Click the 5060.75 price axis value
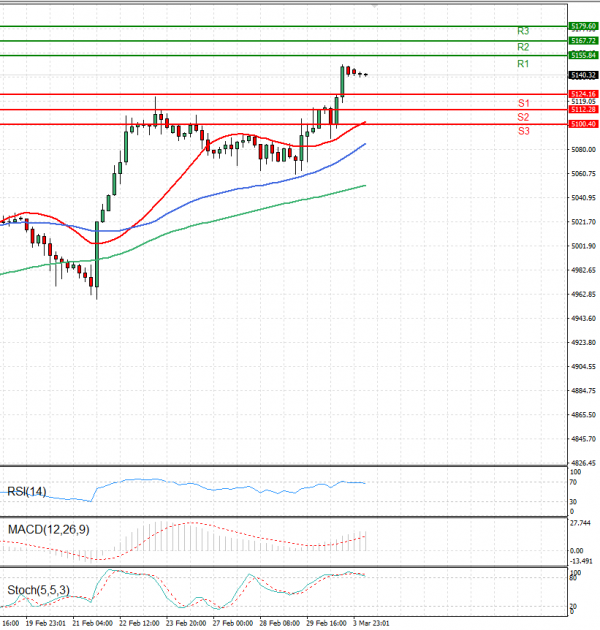 tap(584, 174)
